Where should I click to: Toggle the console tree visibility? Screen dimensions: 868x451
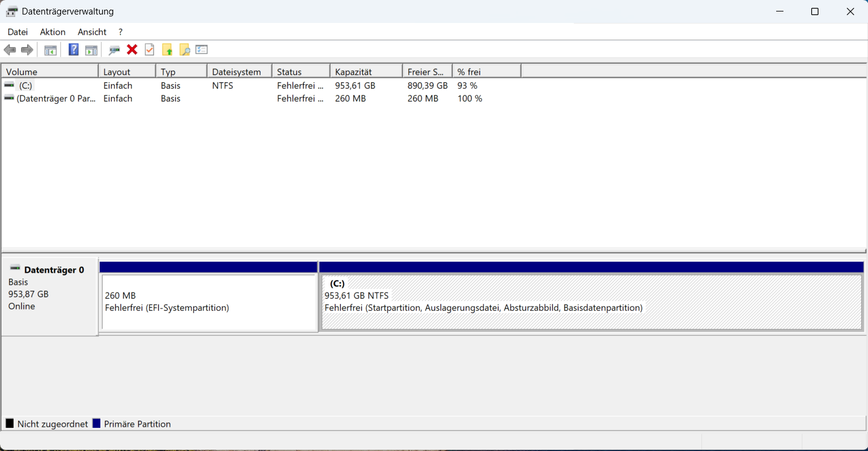coord(51,50)
